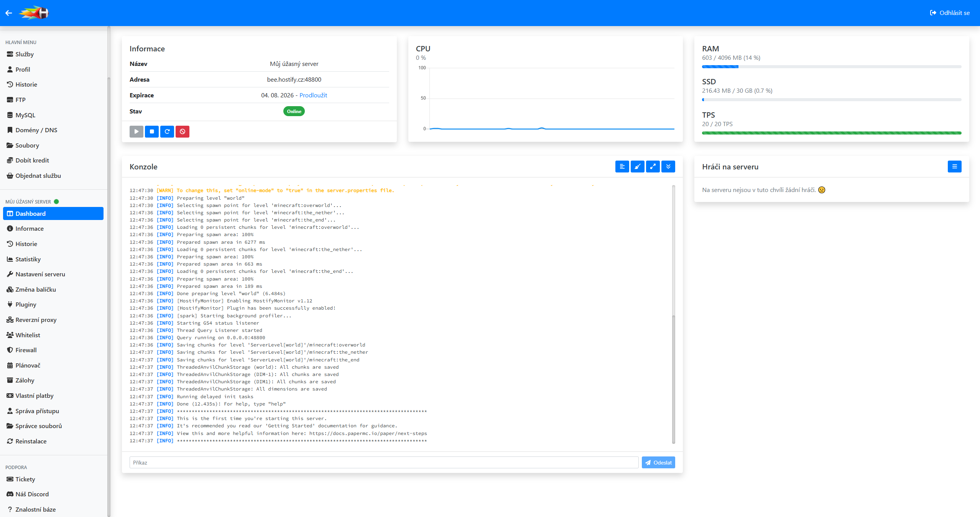Click the green TPS progress bar
The height and width of the screenshot is (517, 980).
pyautogui.click(x=832, y=133)
